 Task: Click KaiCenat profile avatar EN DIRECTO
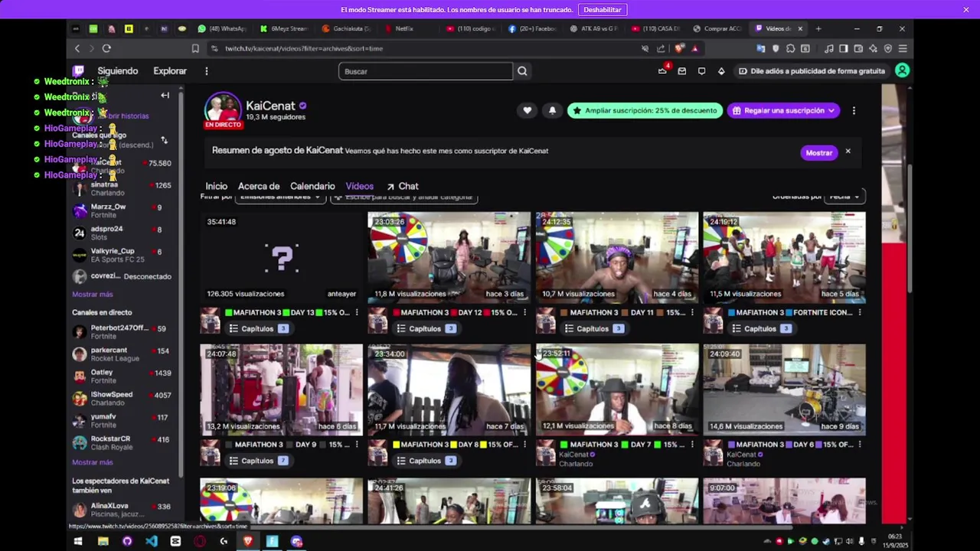coord(223,111)
